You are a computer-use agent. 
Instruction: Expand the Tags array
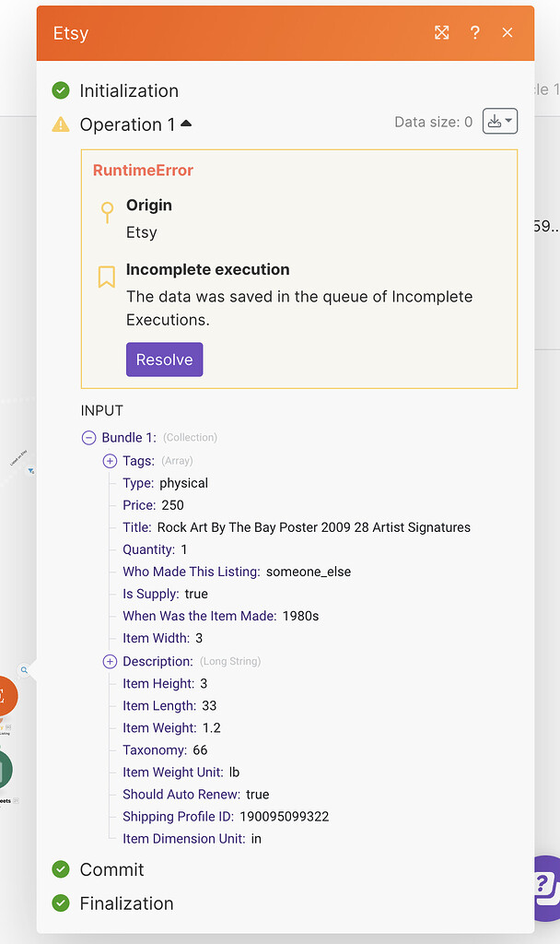click(110, 461)
